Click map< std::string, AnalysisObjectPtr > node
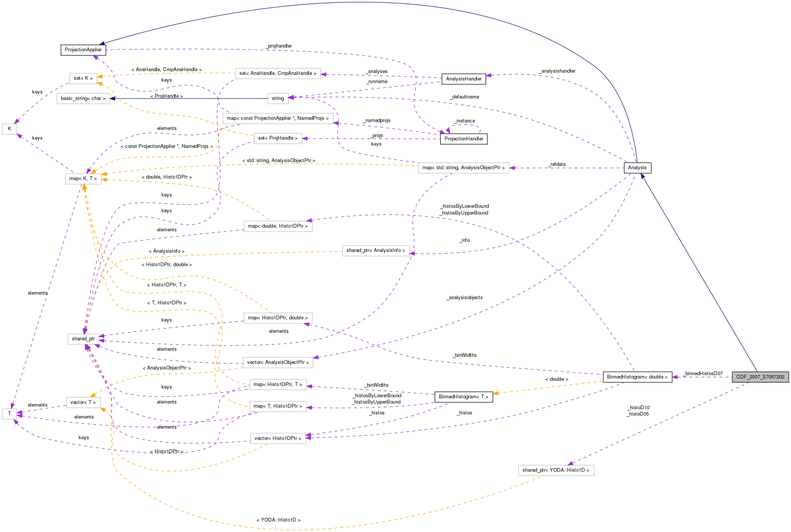The width and height of the screenshot is (791, 532). [x=464, y=168]
